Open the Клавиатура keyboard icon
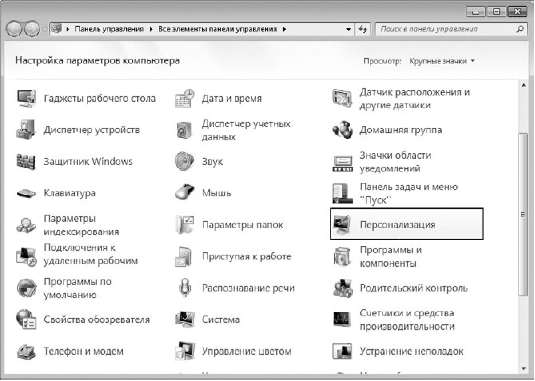The width and height of the screenshot is (535, 381). tap(26, 193)
